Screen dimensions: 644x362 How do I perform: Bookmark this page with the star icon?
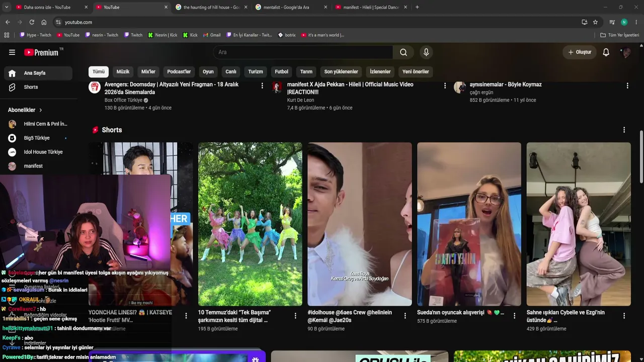pyautogui.click(x=595, y=22)
